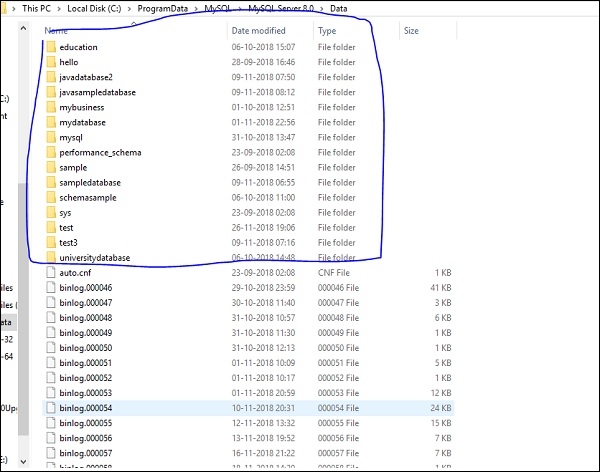Sort files by Size column
The height and width of the screenshot is (472, 600).
point(411,31)
